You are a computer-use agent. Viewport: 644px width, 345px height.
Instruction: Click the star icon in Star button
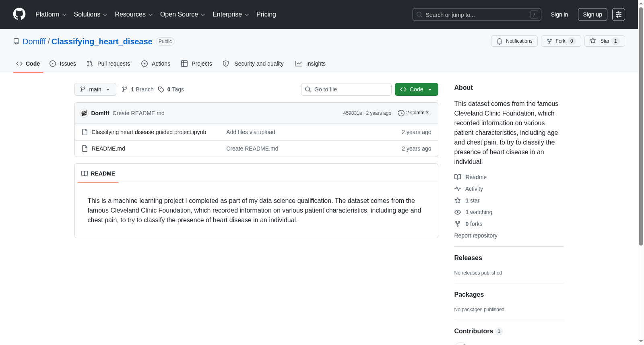pos(593,41)
